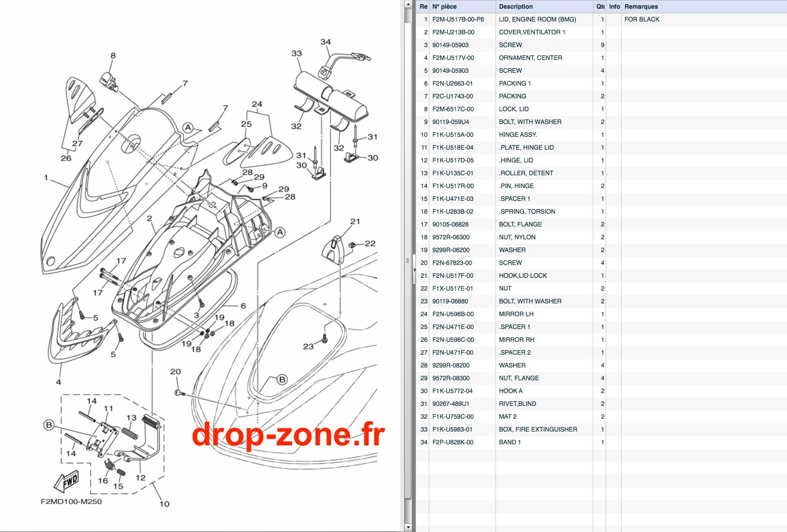
Task: Click the Description column header
Action: pyautogui.click(x=544, y=7)
